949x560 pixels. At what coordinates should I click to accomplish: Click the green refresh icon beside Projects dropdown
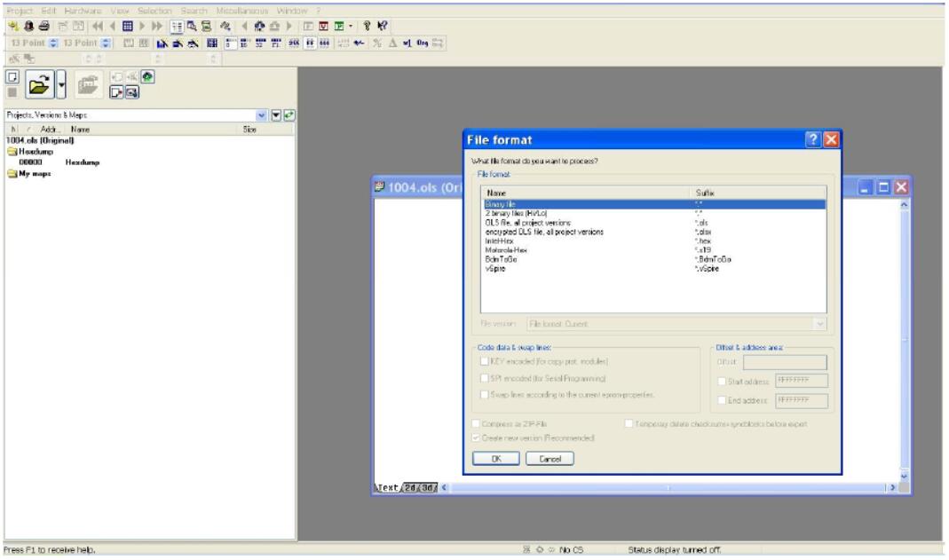click(289, 114)
